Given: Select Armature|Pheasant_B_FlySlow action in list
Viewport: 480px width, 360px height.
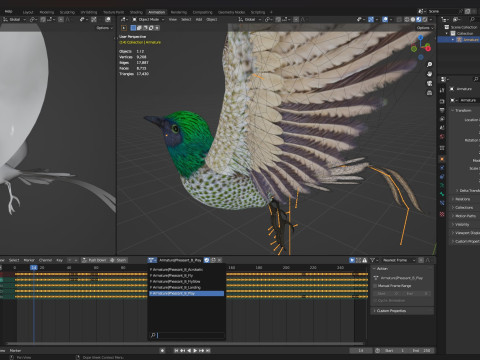Looking at the screenshot, I should click(x=186, y=282).
